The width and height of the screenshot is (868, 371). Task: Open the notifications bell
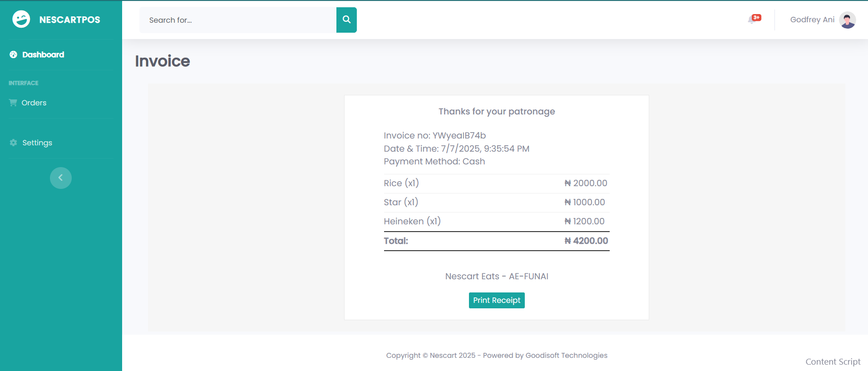pyautogui.click(x=752, y=20)
